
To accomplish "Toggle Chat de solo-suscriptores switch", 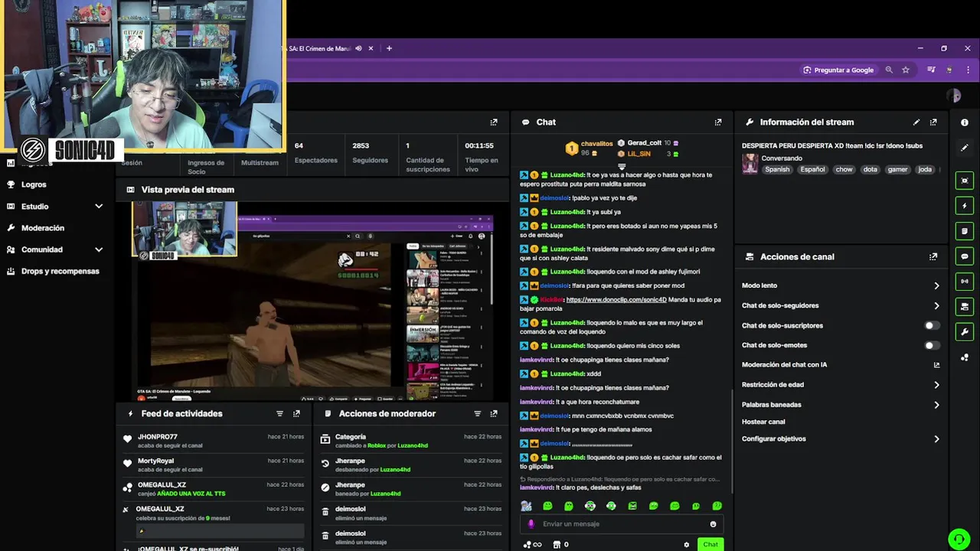I will point(932,325).
